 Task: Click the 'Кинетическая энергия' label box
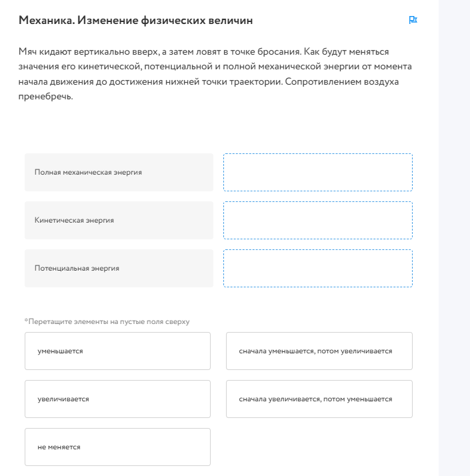(119, 220)
